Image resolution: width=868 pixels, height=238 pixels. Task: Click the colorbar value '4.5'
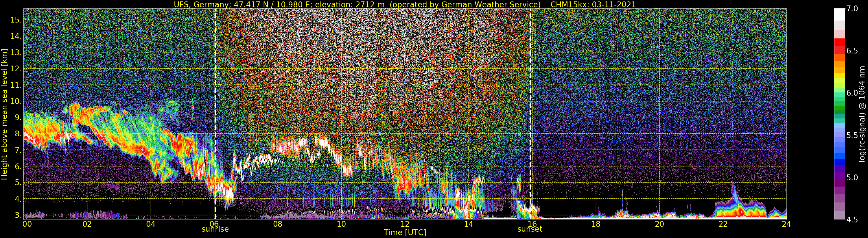pyautogui.click(x=852, y=220)
